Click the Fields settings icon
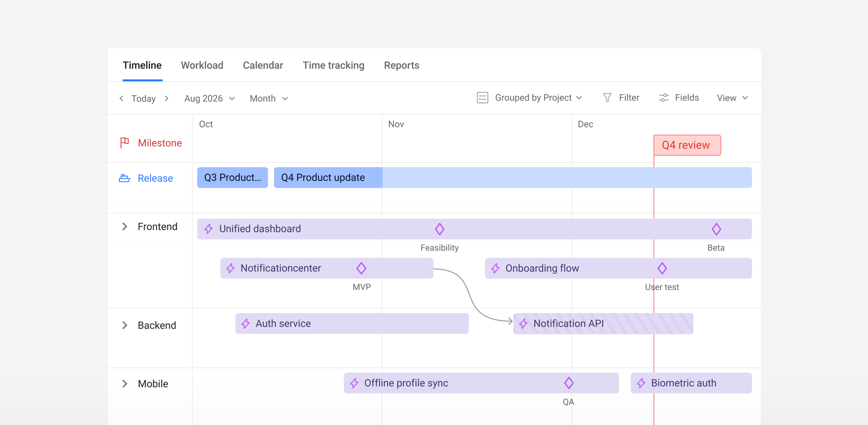The image size is (868, 425). 664,97
